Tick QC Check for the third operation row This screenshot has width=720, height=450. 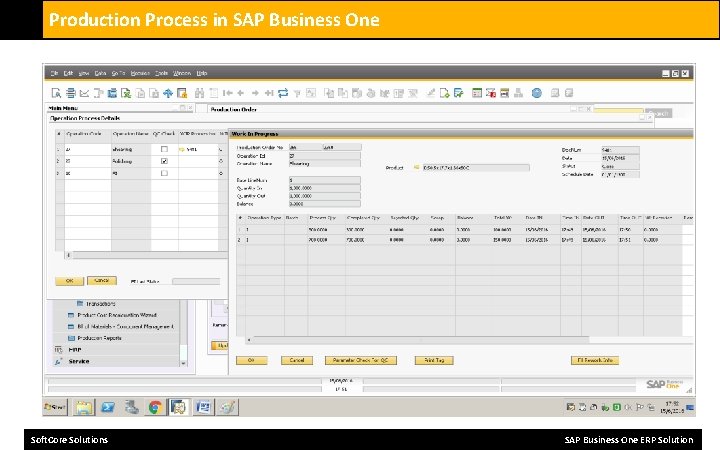point(164,173)
